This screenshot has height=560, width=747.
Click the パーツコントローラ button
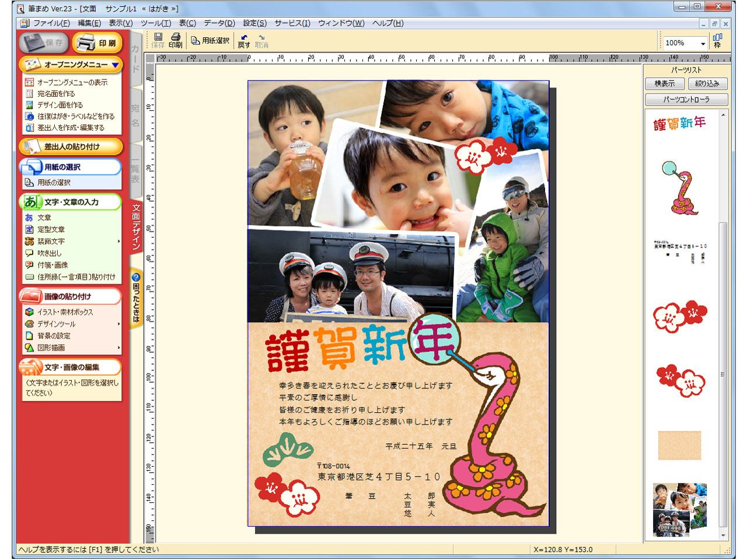coord(686,100)
